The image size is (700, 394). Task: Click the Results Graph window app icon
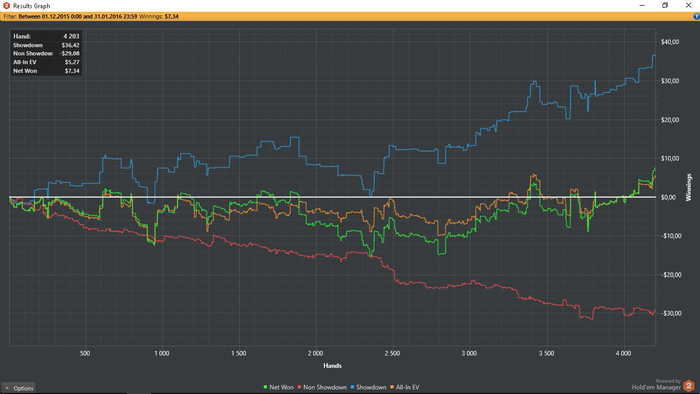6,5
